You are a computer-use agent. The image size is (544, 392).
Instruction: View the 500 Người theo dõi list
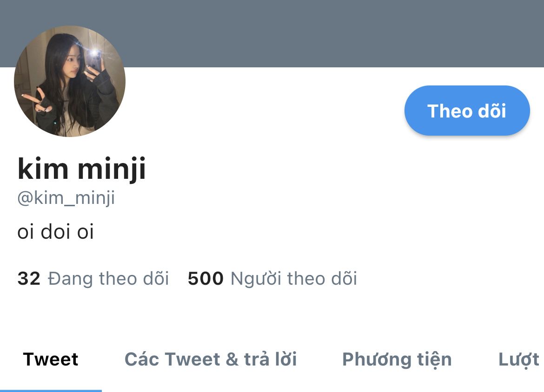[272, 279]
